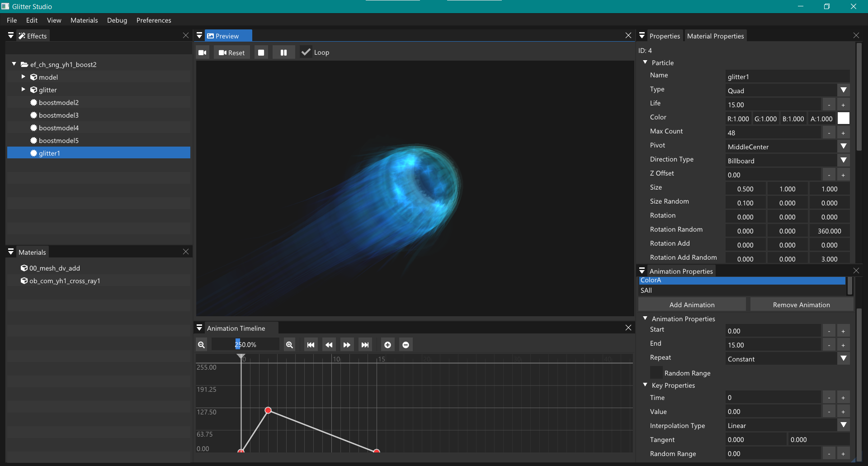Click the camera icon in Preview toolbar
This screenshot has height=466, width=868.
click(x=203, y=52)
